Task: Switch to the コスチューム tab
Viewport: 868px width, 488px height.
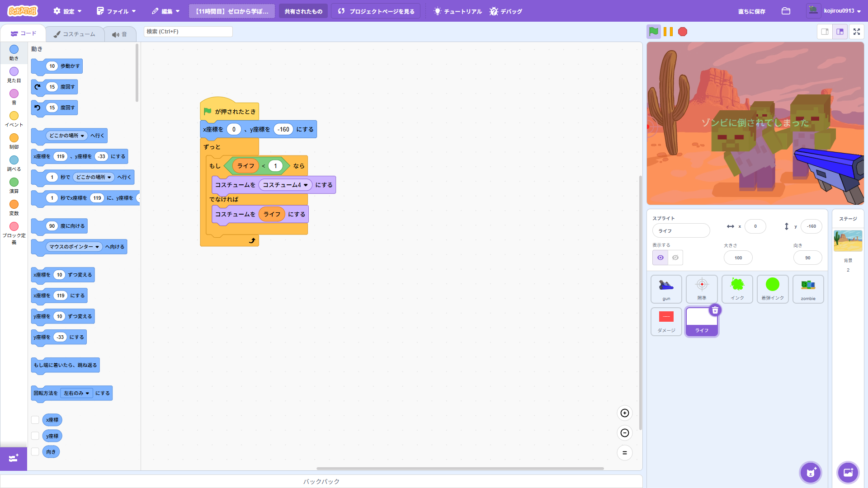Action: [x=75, y=34]
